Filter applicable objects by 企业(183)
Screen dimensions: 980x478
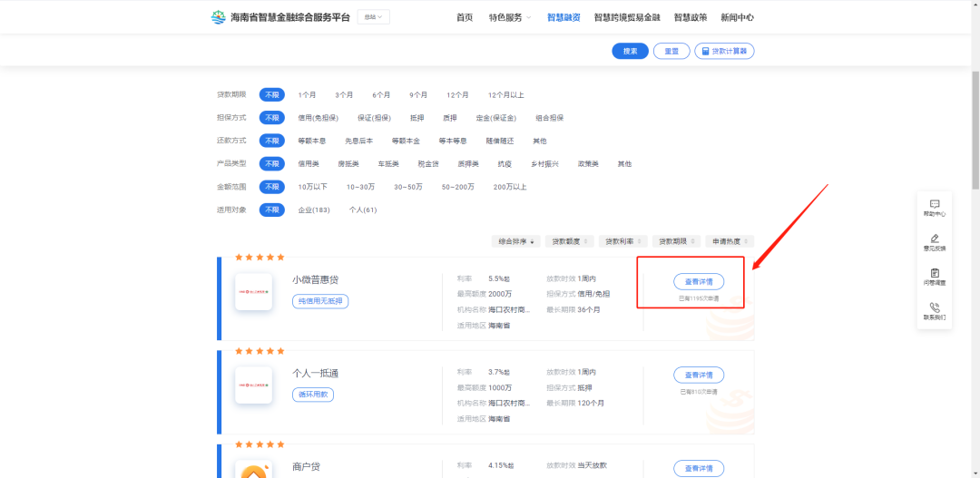pos(314,210)
